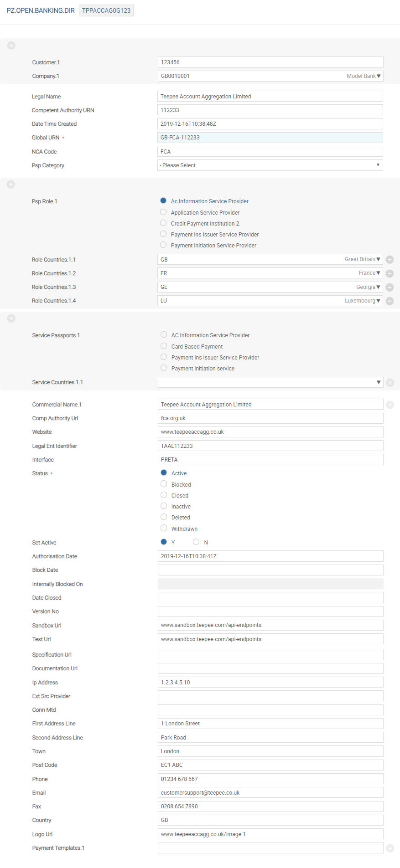Select Payment Initiation Service Provider Psp role

tap(163, 245)
